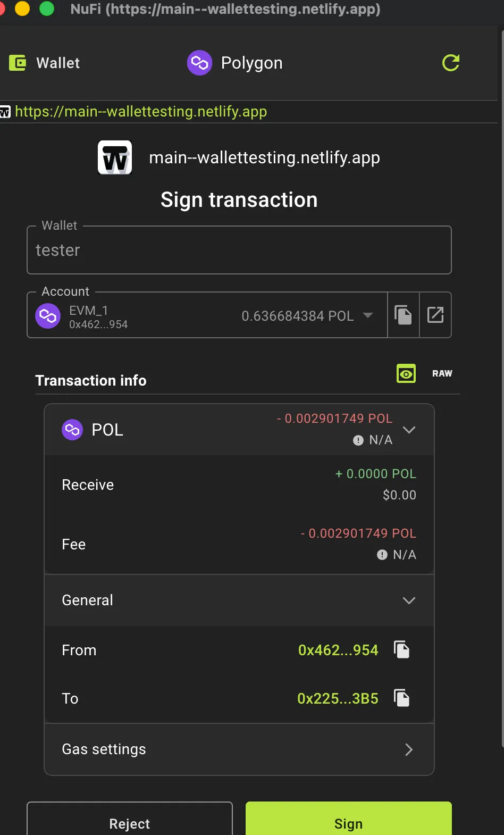This screenshot has height=835, width=504.
Task: Copy the To address 0x225...3B5
Action: pos(402,698)
